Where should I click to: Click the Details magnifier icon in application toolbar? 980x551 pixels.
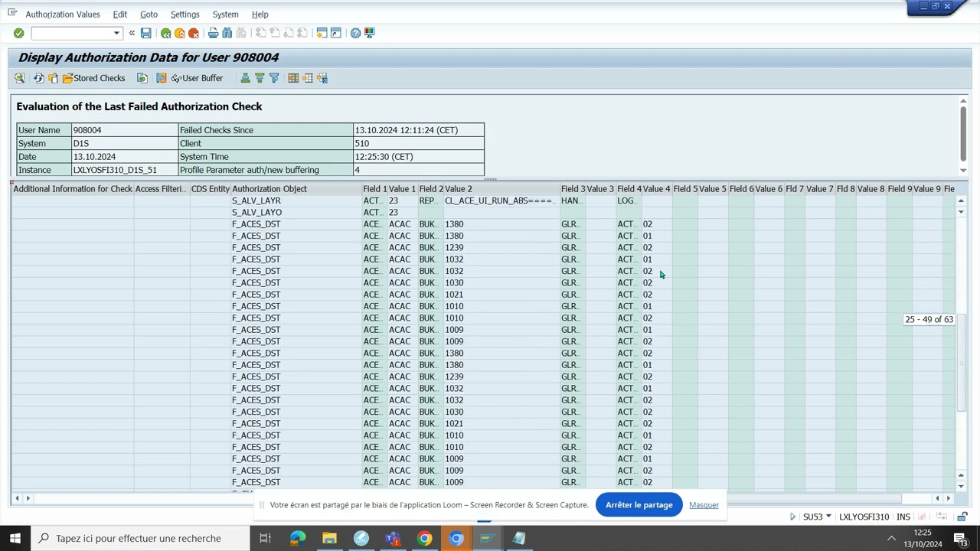click(x=20, y=78)
